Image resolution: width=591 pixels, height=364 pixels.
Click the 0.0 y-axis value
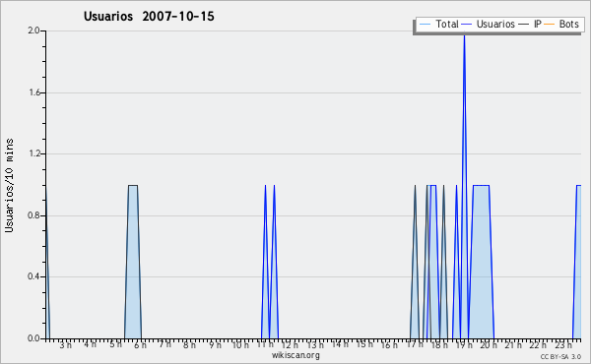[x=34, y=338]
